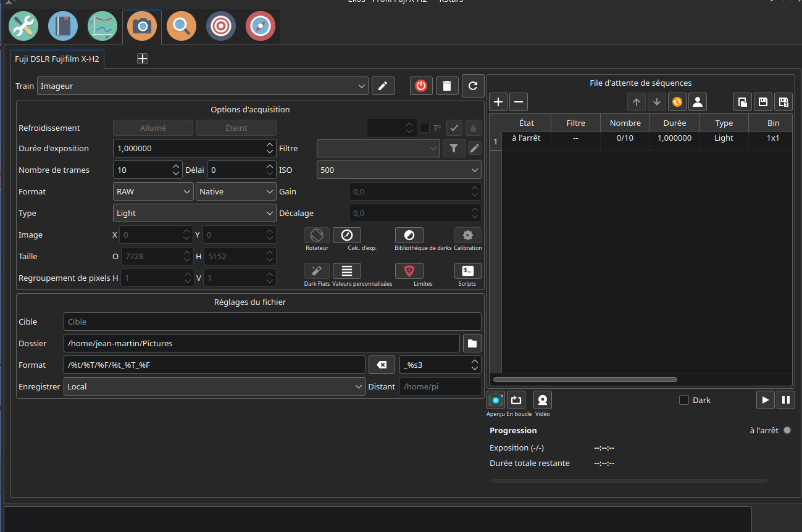
Task: Open the Scripts manager icon
Action: click(467, 271)
